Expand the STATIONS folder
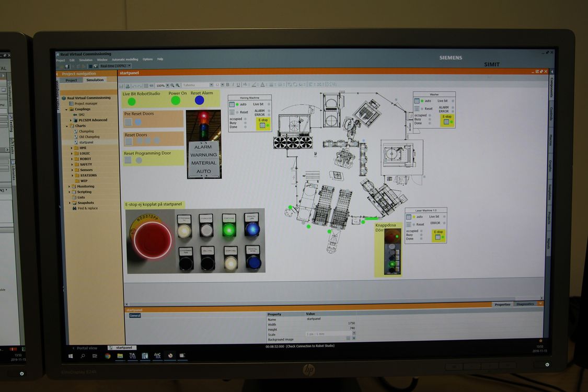 click(72, 175)
